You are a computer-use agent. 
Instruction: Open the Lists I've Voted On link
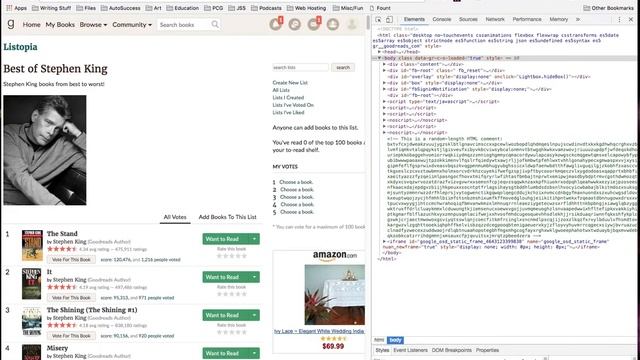click(293, 105)
